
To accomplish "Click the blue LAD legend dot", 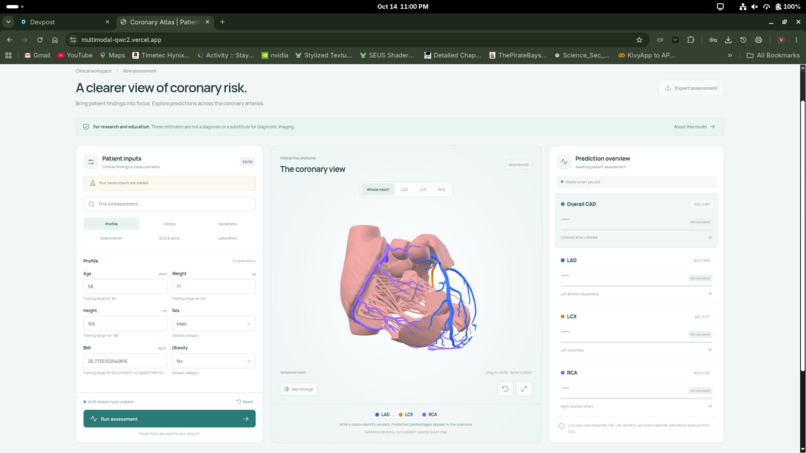I will 377,414.
